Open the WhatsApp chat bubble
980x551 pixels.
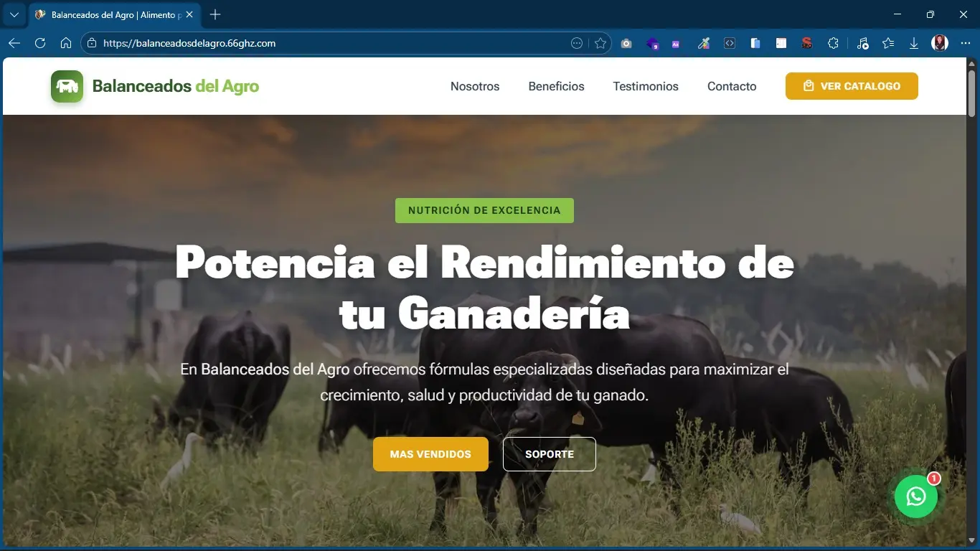tap(915, 496)
